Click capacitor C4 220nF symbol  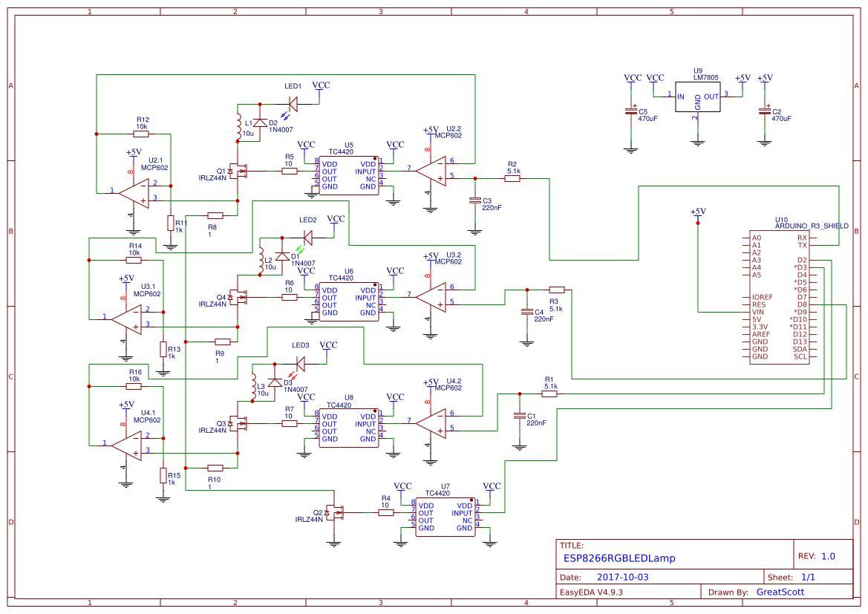527,313
